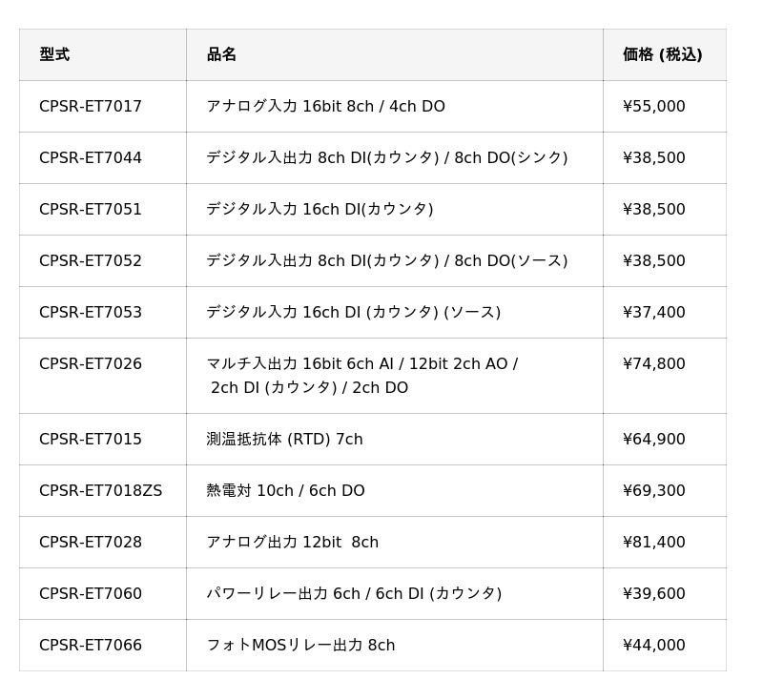Select model number CPSR-ET7017

(91, 106)
